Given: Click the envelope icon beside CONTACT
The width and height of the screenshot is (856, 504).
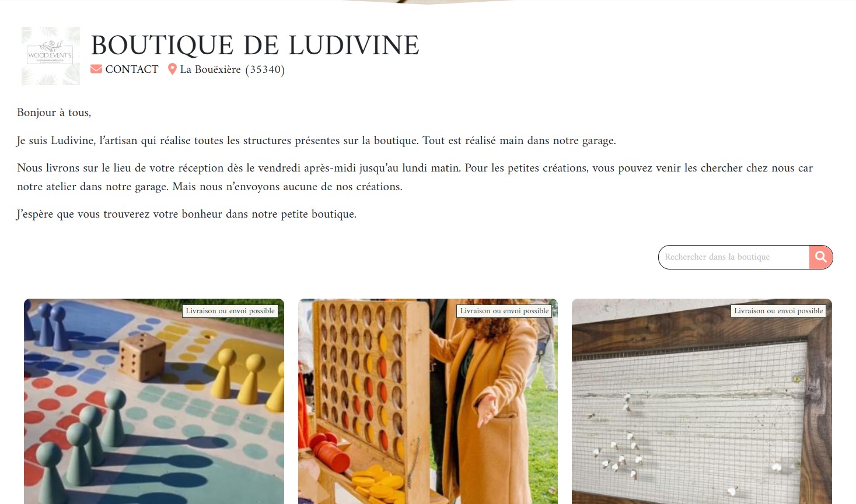Looking at the screenshot, I should click(x=96, y=69).
